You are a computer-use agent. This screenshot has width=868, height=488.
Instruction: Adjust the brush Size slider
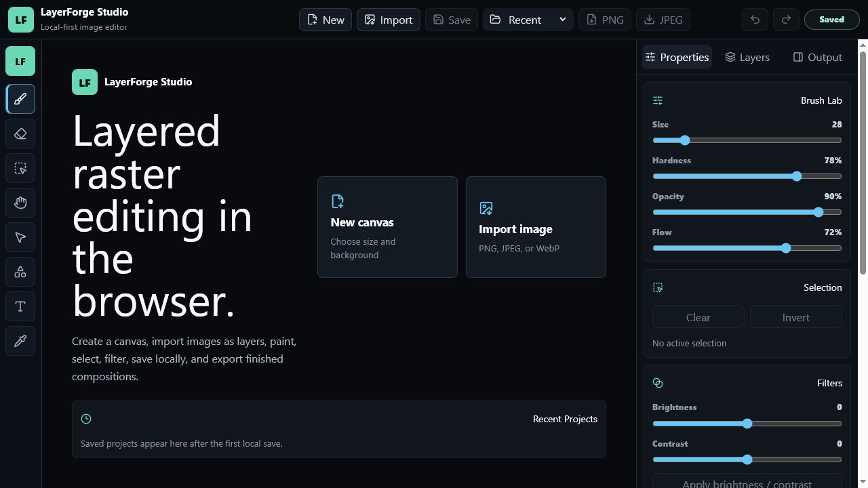pyautogui.click(x=747, y=140)
